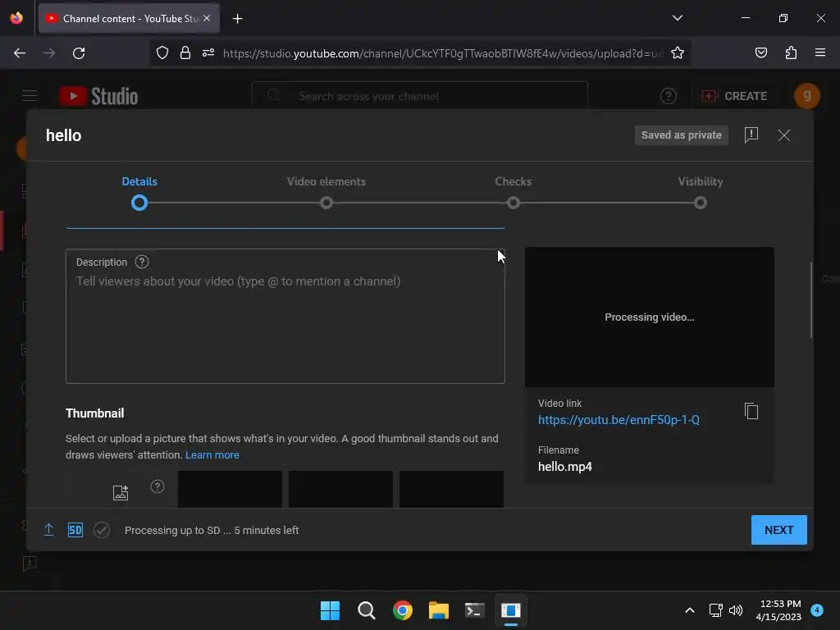Click the filename hello.mp4

(x=564, y=467)
